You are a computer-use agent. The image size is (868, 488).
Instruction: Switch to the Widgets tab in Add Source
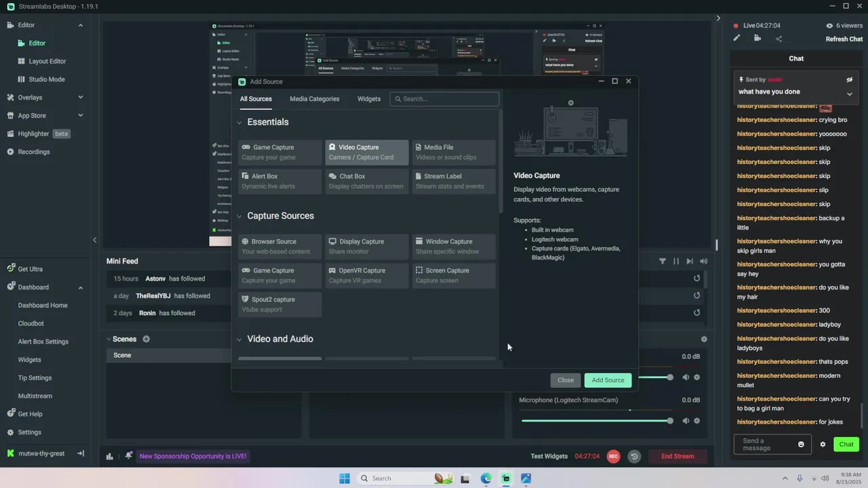pos(369,99)
